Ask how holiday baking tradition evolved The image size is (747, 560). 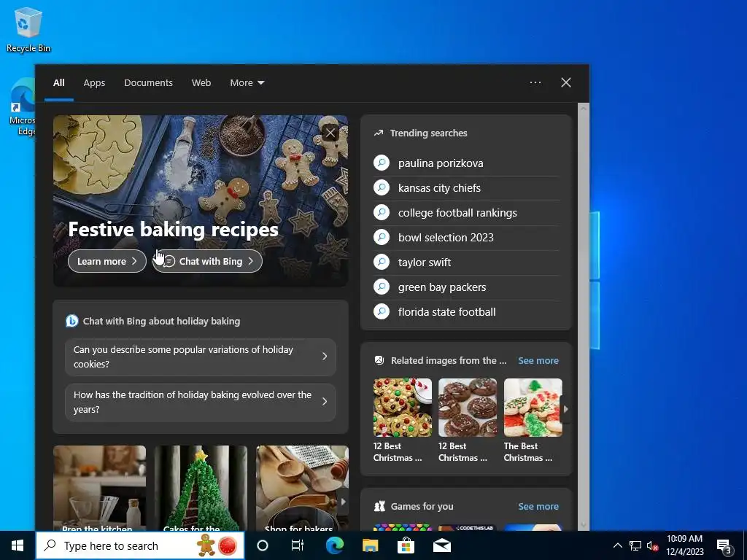click(x=200, y=402)
